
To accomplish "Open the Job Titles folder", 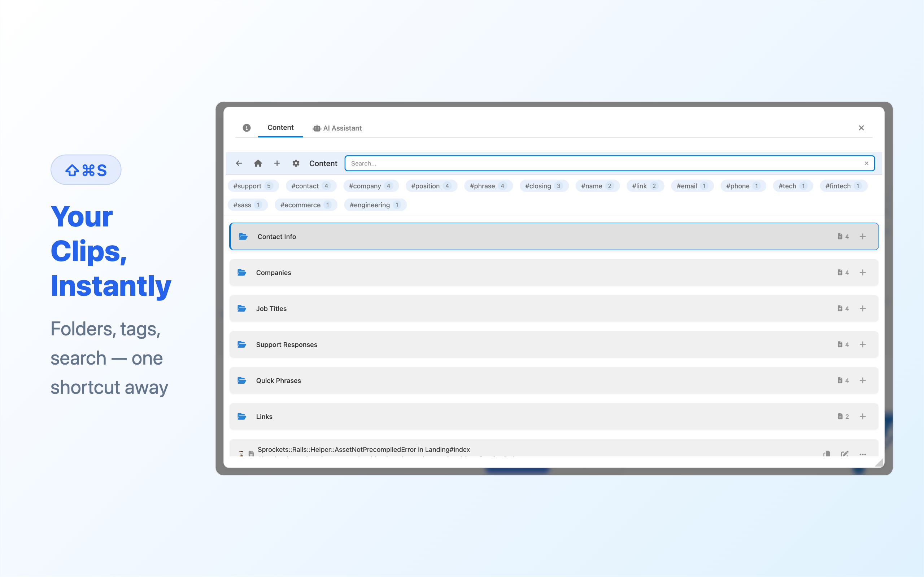I will [271, 308].
